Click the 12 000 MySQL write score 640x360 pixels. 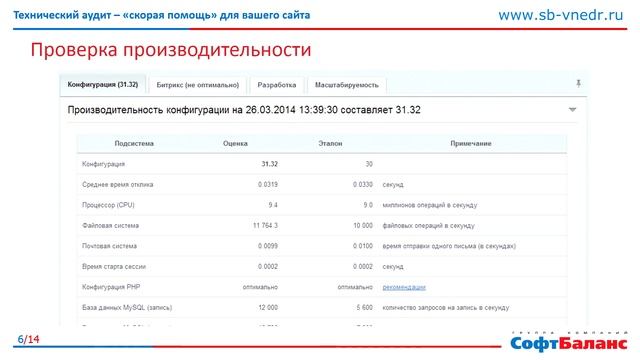point(268,307)
